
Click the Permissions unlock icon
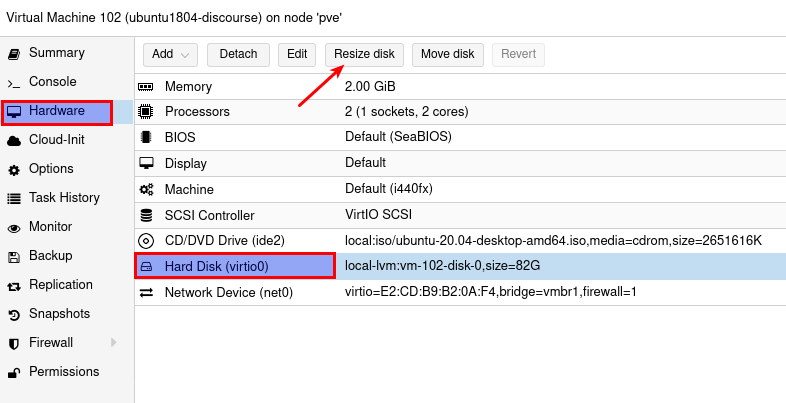pos(14,372)
